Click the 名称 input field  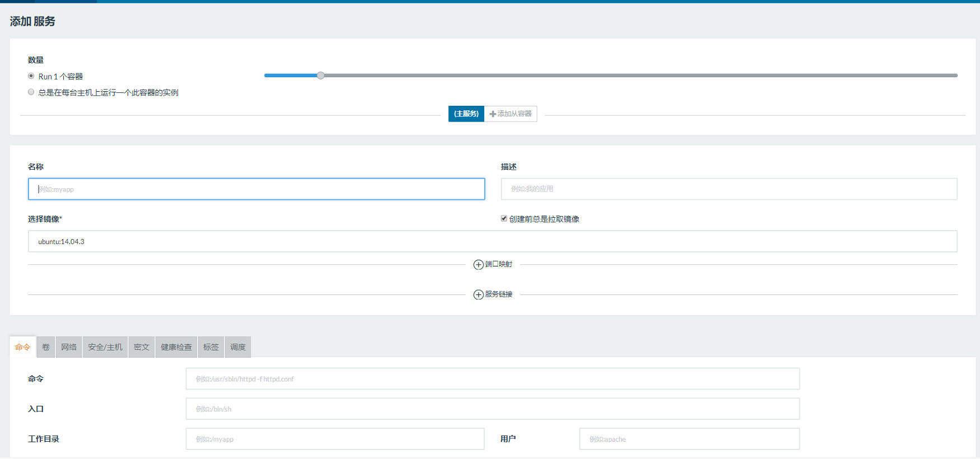256,189
